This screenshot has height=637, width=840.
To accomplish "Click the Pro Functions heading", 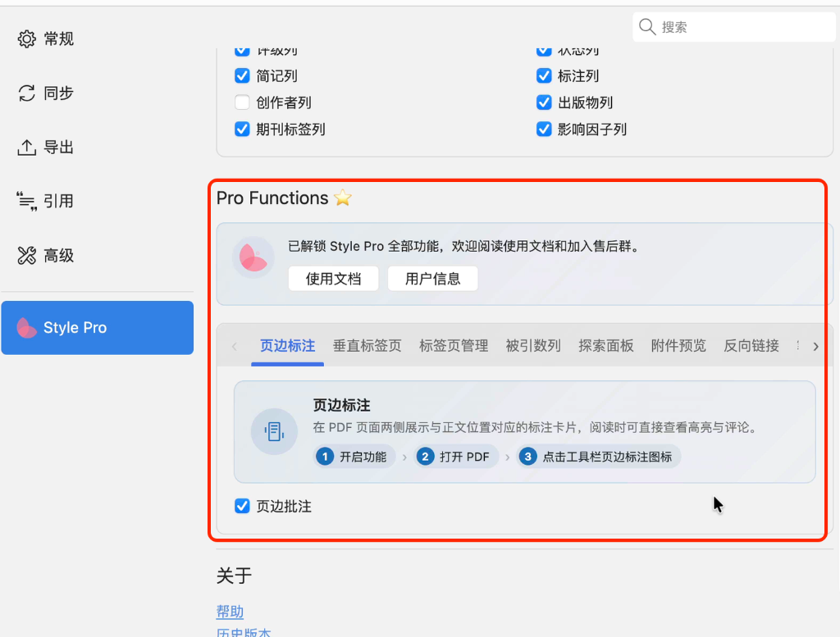I will coord(272,198).
